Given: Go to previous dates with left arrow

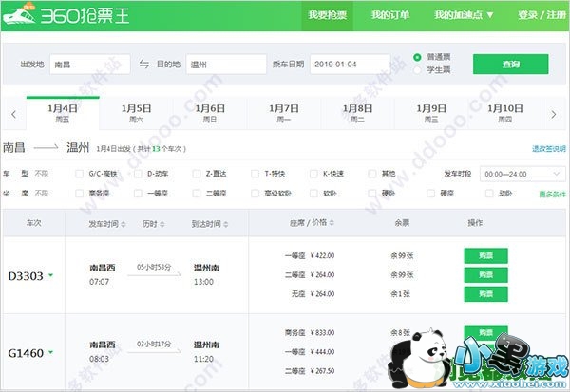Looking at the screenshot, I should [x=13, y=114].
